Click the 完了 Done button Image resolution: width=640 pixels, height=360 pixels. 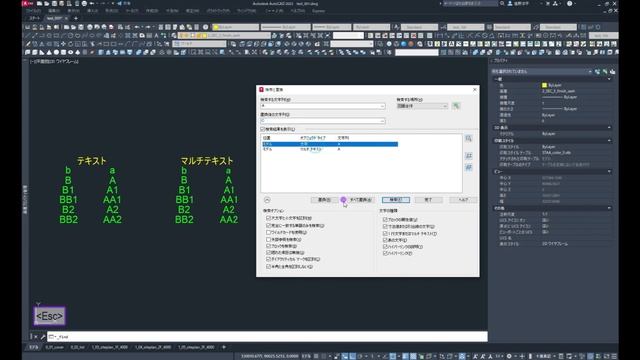428,200
